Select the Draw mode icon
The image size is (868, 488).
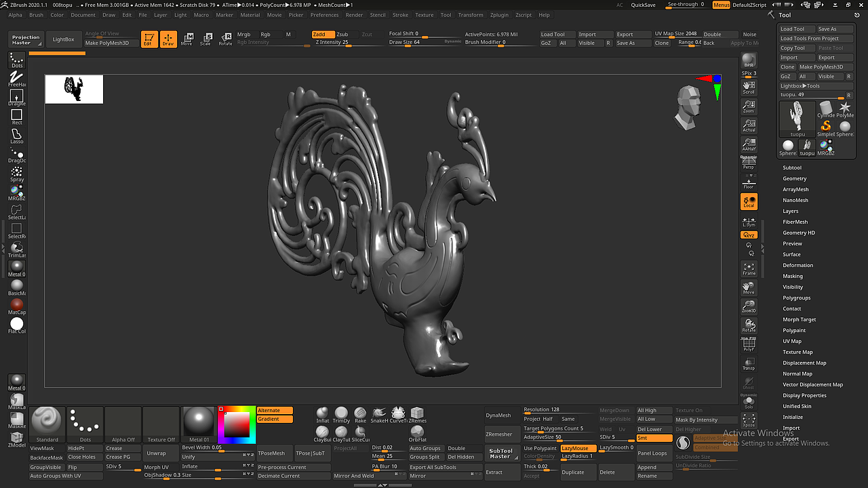(x=168, y=39)
